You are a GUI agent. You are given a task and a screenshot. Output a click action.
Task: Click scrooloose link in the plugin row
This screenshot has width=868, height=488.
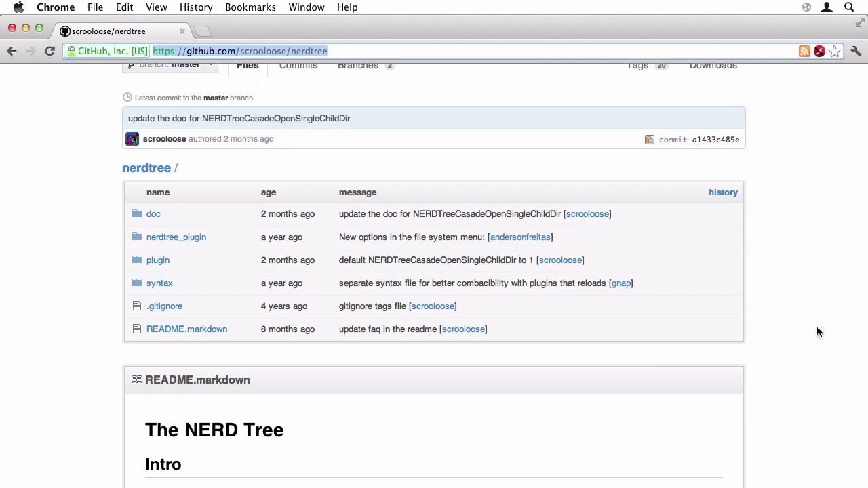point(560,260)
